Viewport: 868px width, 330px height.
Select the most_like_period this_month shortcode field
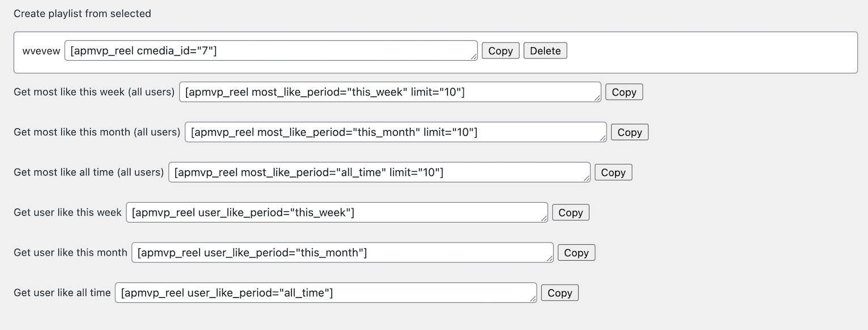395,132
